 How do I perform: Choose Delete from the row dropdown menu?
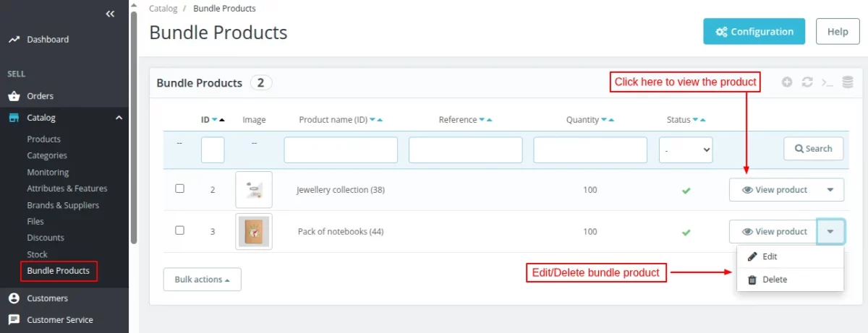point(774,280)
